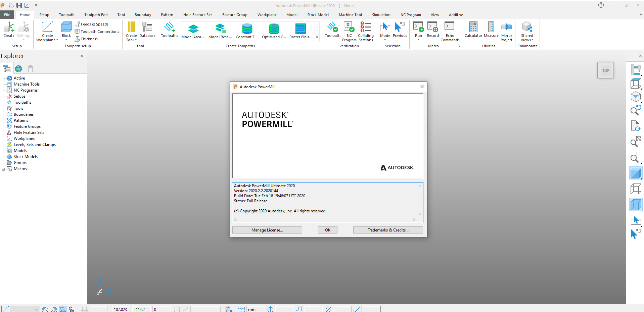Open the Block tool

(66, 31)
